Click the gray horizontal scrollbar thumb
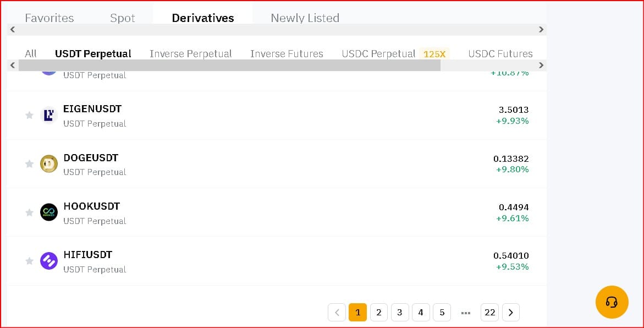The width and height of the screenshot is (644, 328). [229, 65]
